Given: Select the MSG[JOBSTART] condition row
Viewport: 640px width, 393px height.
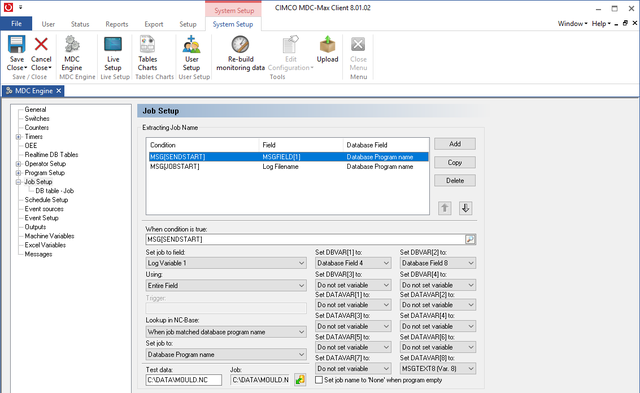Looking at the screenshot, I should tap(288, 167).
